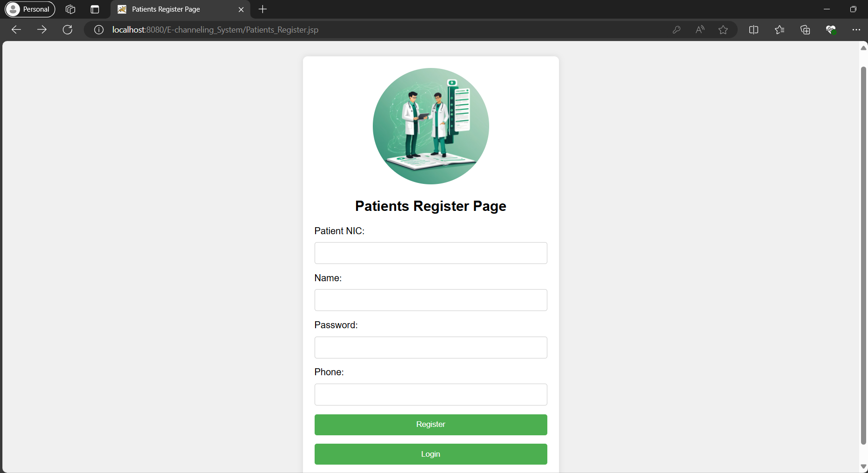Switch to Patients Register Page tab
868x473 pixels.
point(181,9)
